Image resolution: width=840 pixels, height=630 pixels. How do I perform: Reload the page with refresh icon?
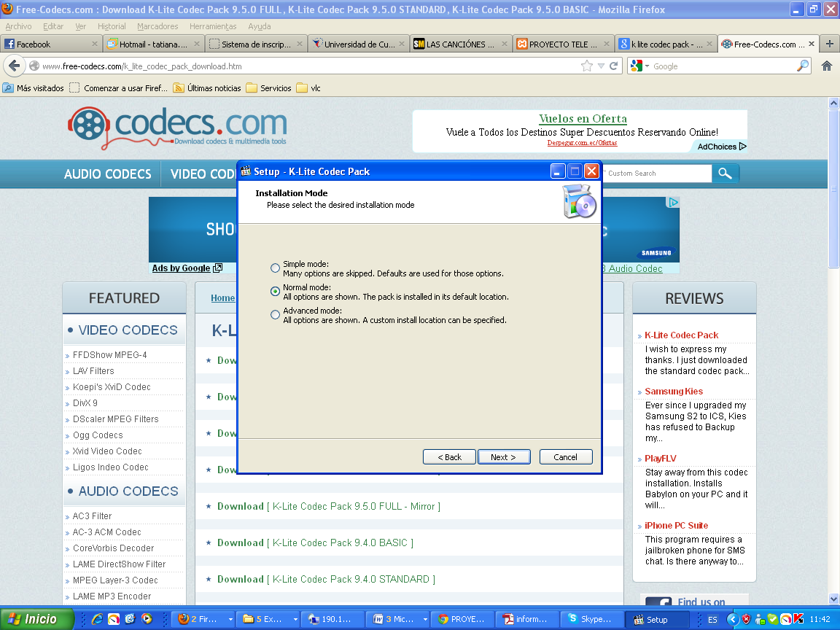(x=614, y=66)
